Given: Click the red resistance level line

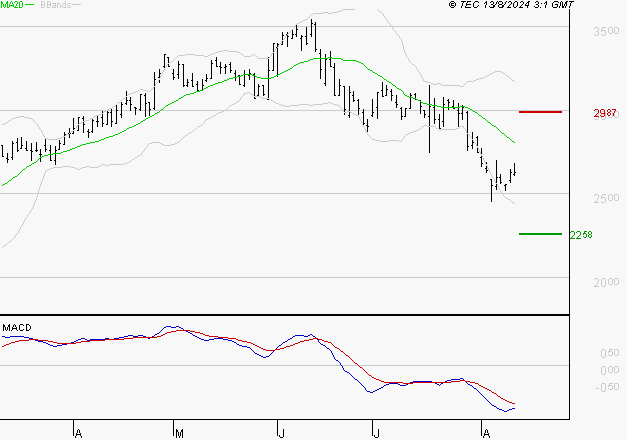Looking at the screenshot, I should tap(540, 112).
